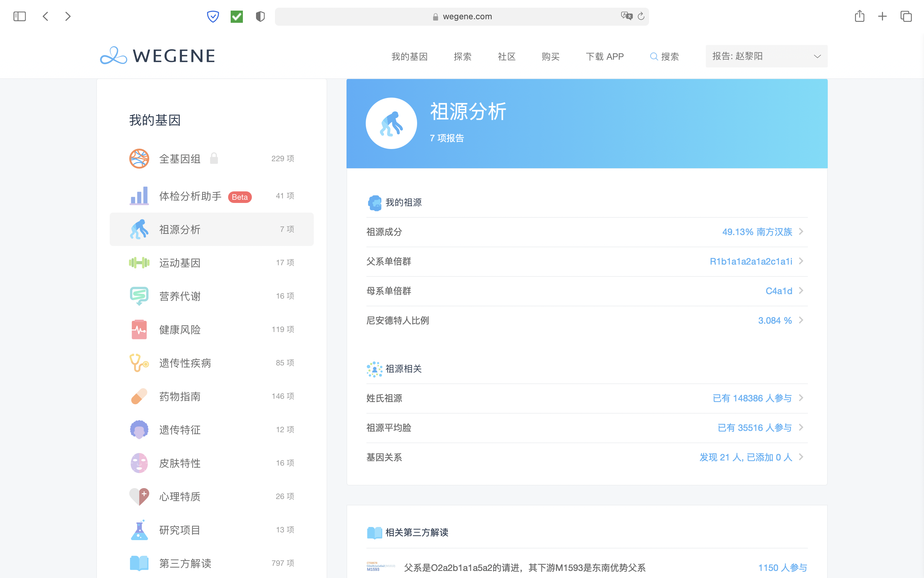Show tab overview icon

tap(906, 16)
